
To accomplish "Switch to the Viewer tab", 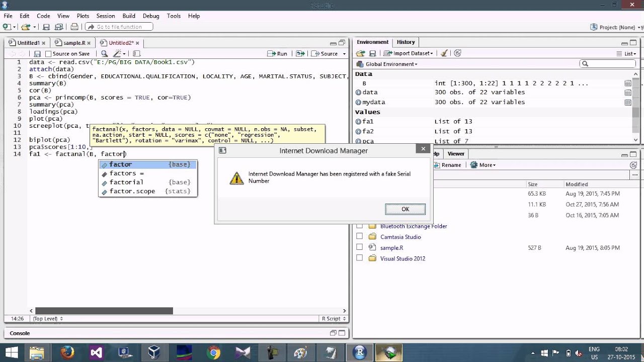I will tap(456, 154).
